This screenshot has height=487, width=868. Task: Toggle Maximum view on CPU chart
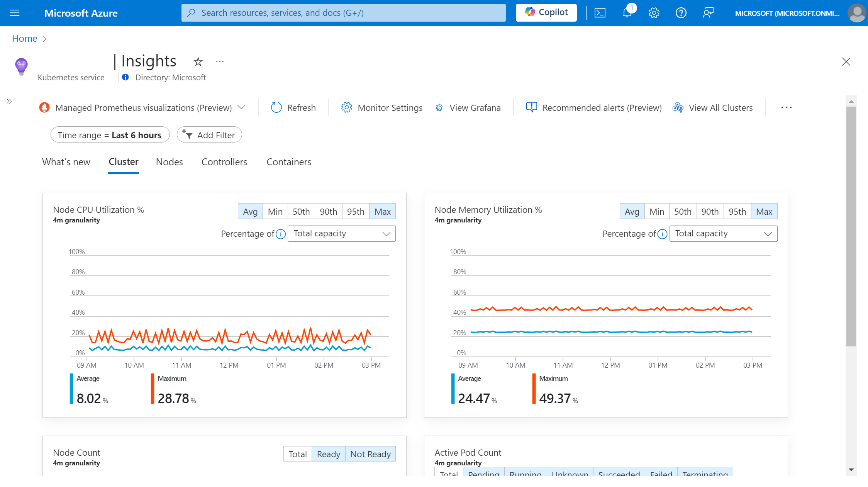(381, 211)
